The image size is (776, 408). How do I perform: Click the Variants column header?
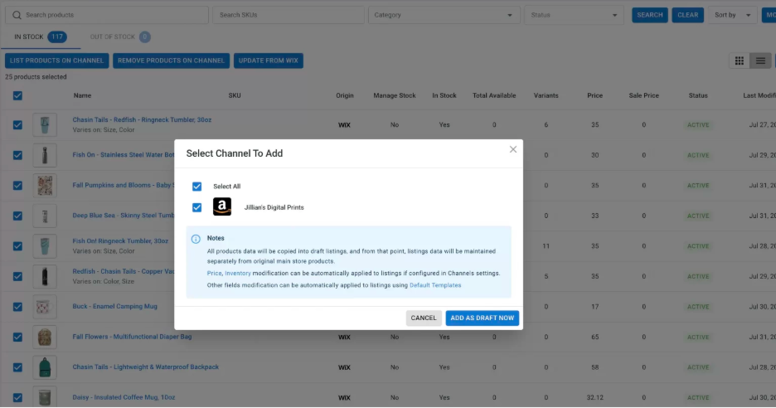(x=546, y=96)
